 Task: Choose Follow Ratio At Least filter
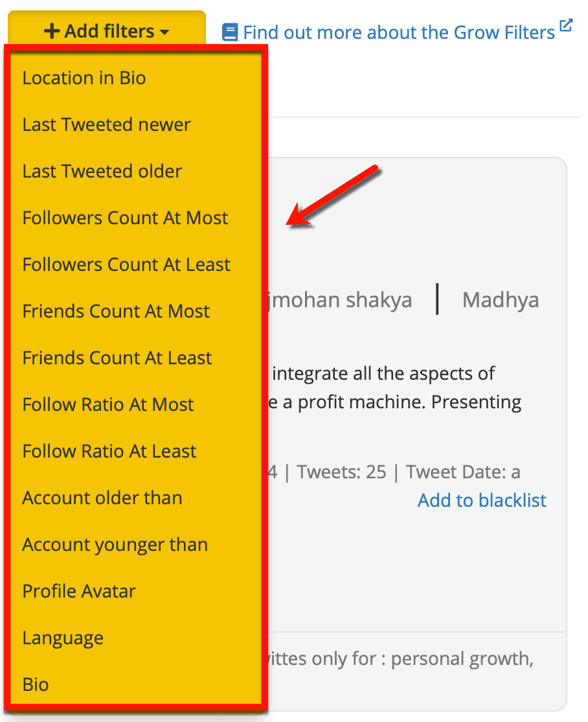click(109, 451)
